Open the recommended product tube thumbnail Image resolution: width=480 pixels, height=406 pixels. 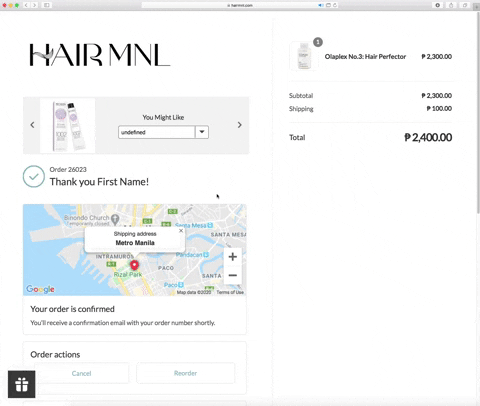click(68, 126)
